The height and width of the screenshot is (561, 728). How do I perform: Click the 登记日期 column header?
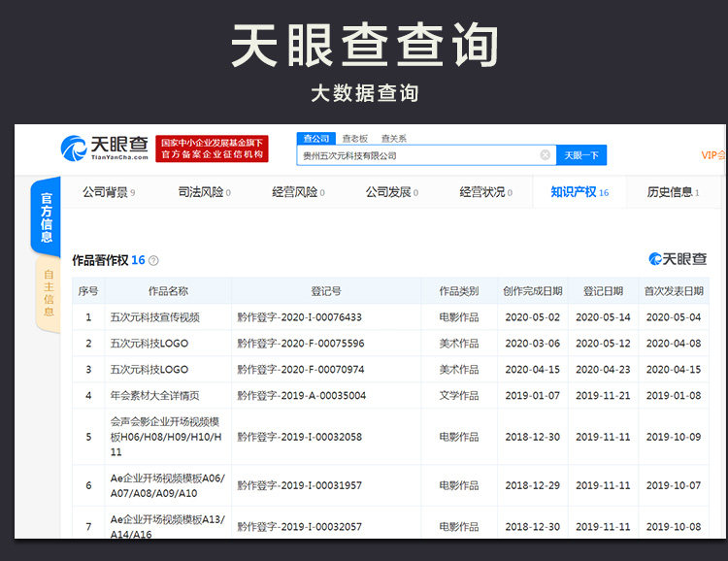tap(603, 291)
